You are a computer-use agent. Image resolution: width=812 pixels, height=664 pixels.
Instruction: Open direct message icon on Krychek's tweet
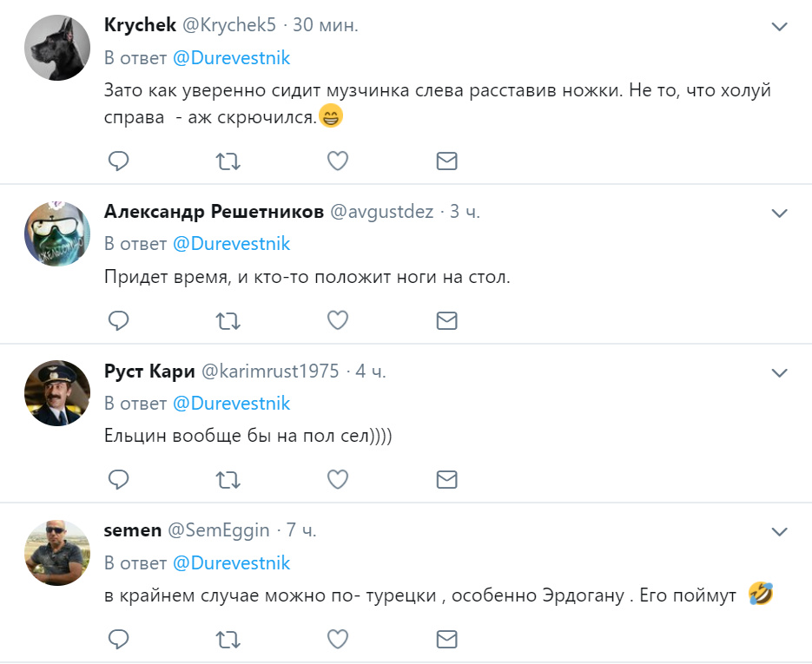tap(446, 161)
